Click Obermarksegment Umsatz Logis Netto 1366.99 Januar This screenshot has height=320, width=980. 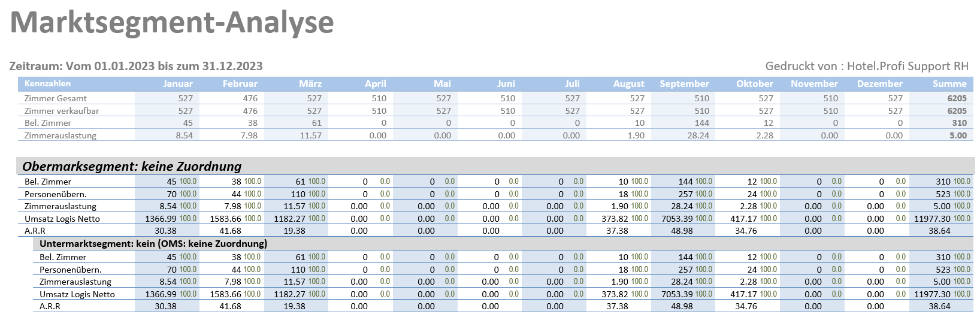161,219
